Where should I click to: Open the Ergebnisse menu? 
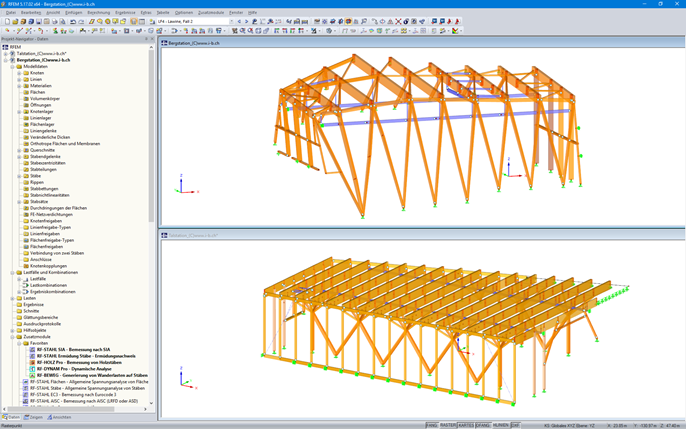pyautogui.click(x=125, y=13)
